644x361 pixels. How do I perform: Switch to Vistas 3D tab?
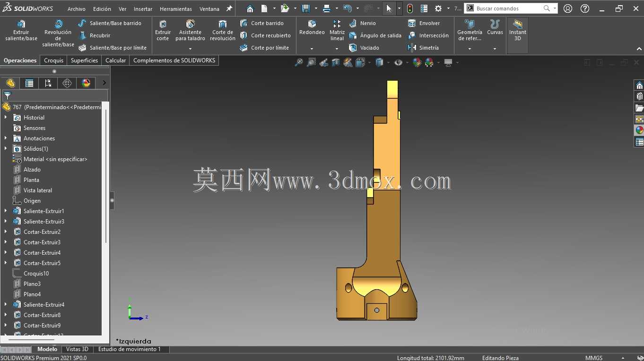tap(77, 349)
